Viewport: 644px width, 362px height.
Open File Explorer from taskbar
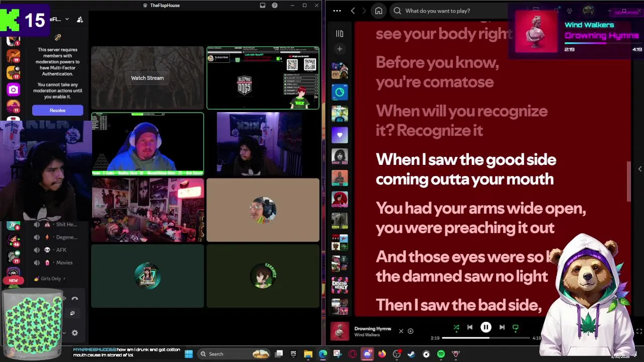(308, 354)
